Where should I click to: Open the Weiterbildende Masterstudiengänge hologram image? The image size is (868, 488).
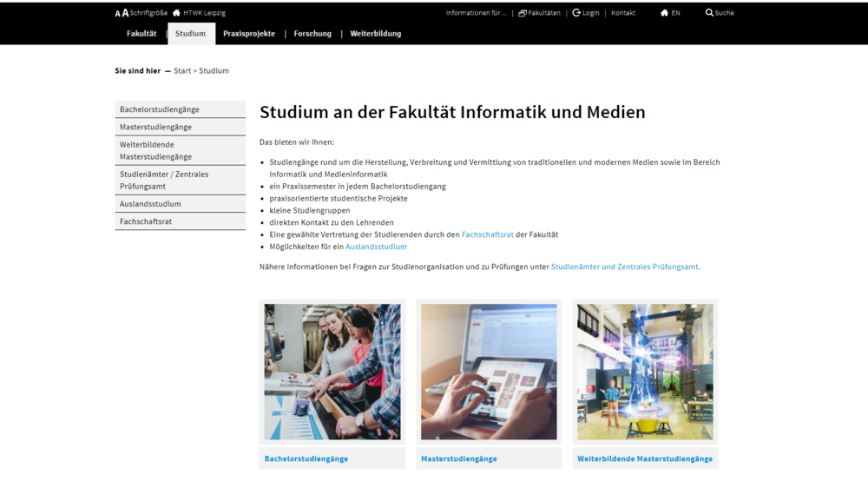tap(645, 372)
